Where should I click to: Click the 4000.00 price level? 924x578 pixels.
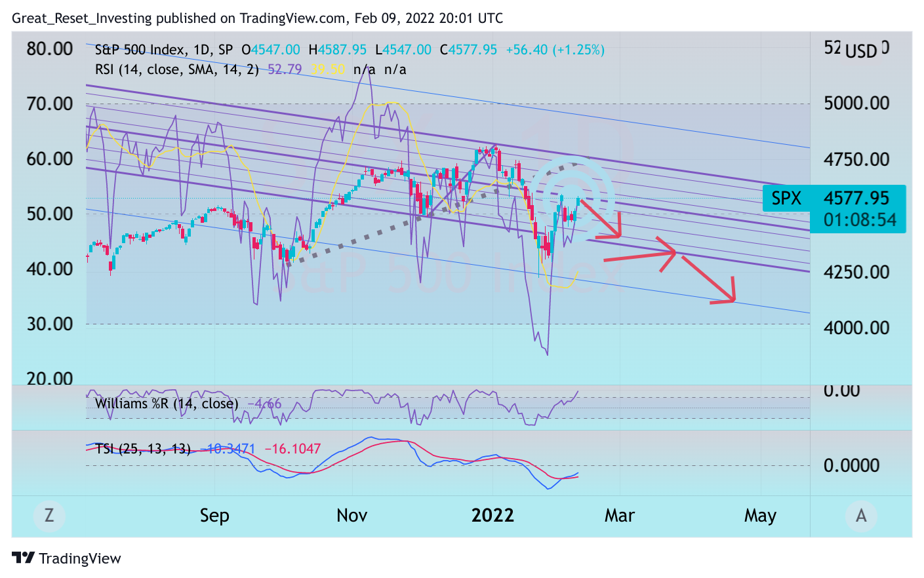tap(856, 328)
